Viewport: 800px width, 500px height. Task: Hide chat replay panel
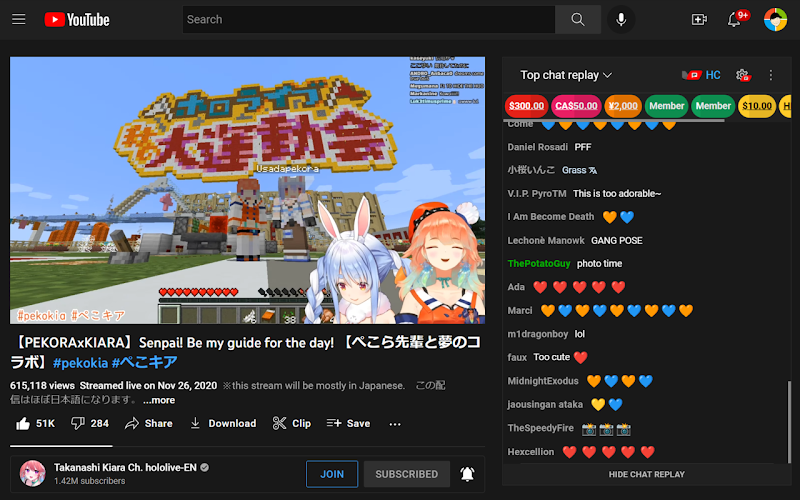tap(646, 474)
